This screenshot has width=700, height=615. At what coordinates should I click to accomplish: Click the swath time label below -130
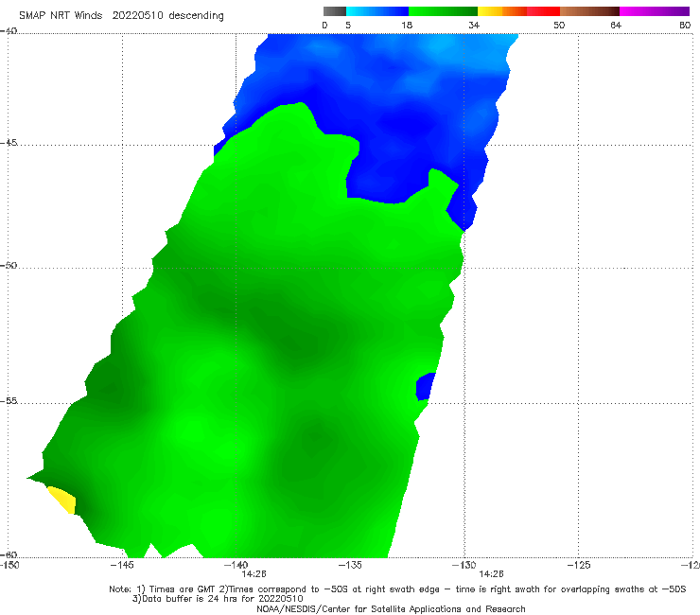click(491, 574)
